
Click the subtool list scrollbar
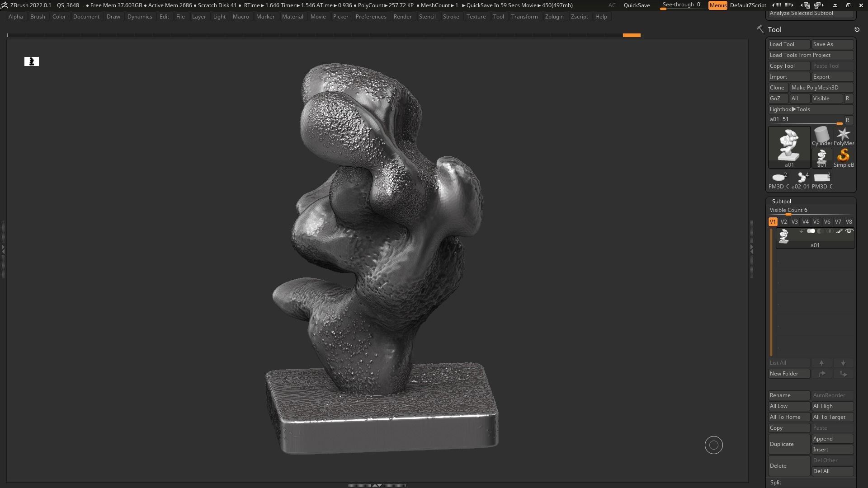pos(771,292)
